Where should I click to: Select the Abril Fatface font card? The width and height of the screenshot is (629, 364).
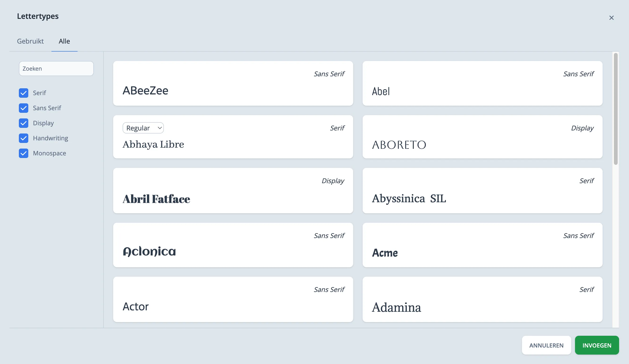(x=233, y=191)
